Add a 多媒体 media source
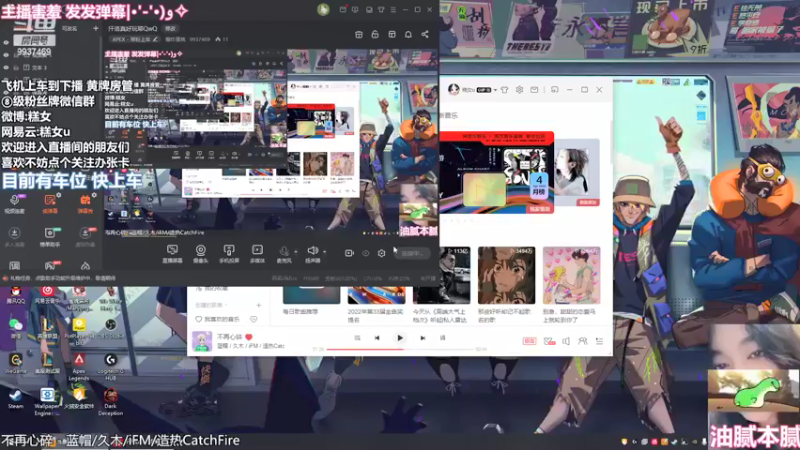 click(x=257, y=253)
